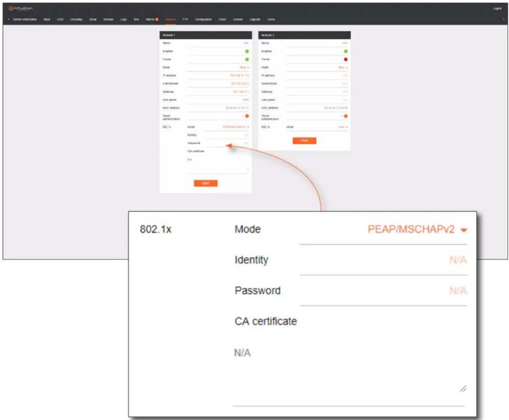Click IP address field in Network 2
The width and height of the screenshot is (509, 420).
pyautogui.click(x=317, y=76)
